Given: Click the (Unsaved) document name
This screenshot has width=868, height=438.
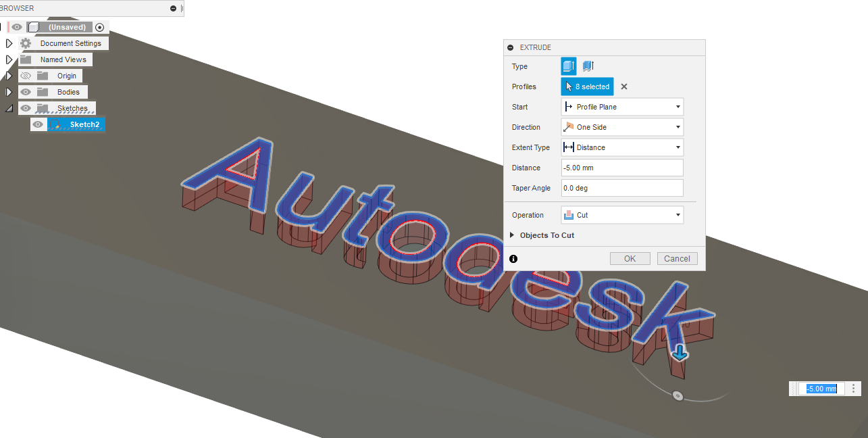Looking at the screenshot, I should click(66, 26).
